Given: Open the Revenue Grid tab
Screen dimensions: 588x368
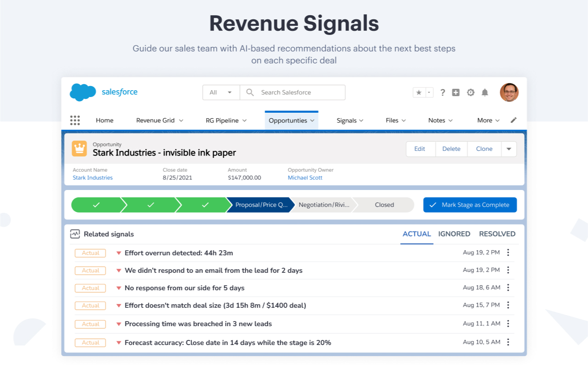Looking at the screenshot, I should coord(155,121).
